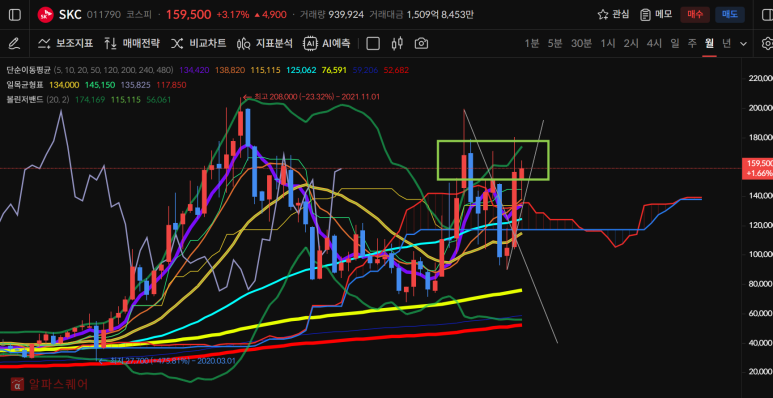Click the SKC company logo icon
This screenshot has height=398, width=773.
coord(45,15)
